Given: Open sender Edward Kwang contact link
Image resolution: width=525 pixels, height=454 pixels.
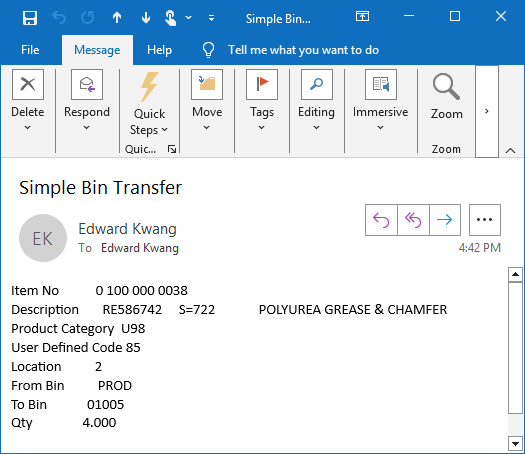Looking at the screenshot, I should coord(127,229).
